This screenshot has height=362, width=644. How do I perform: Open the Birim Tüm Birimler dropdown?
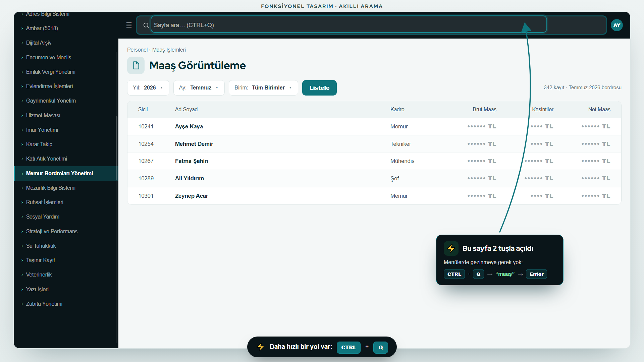[263, 88]
